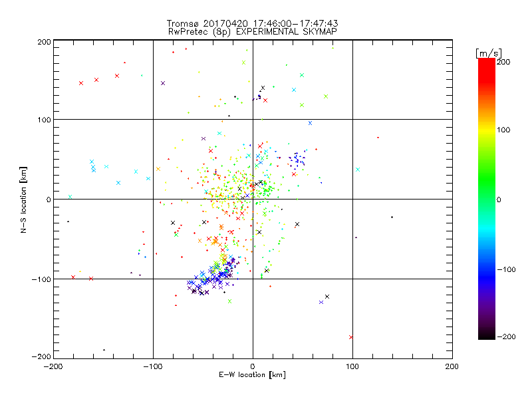532x399 pixels.
Task: Click the lone red X marker near E-W 100, N-S -175
Action: (x=351, y=337)
